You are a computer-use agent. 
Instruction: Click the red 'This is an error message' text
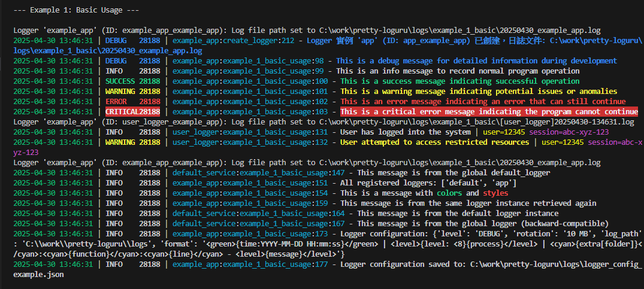pos(391,102)
